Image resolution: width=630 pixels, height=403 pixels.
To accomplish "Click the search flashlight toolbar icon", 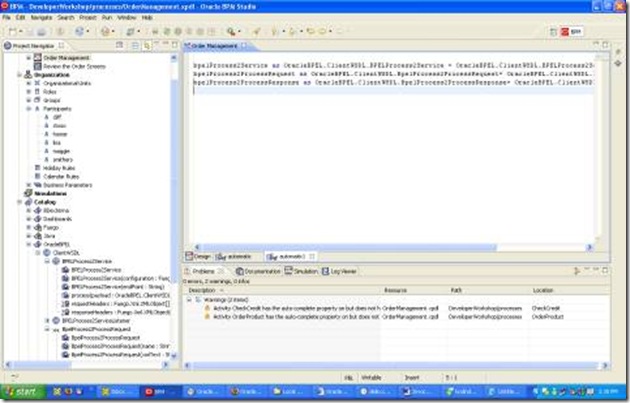I will click(231, 31).
